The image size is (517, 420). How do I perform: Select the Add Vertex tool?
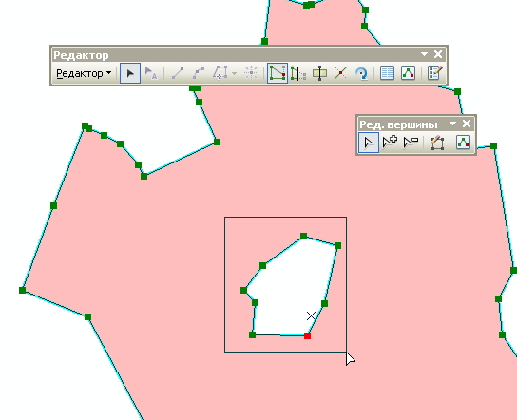(390, 143)
